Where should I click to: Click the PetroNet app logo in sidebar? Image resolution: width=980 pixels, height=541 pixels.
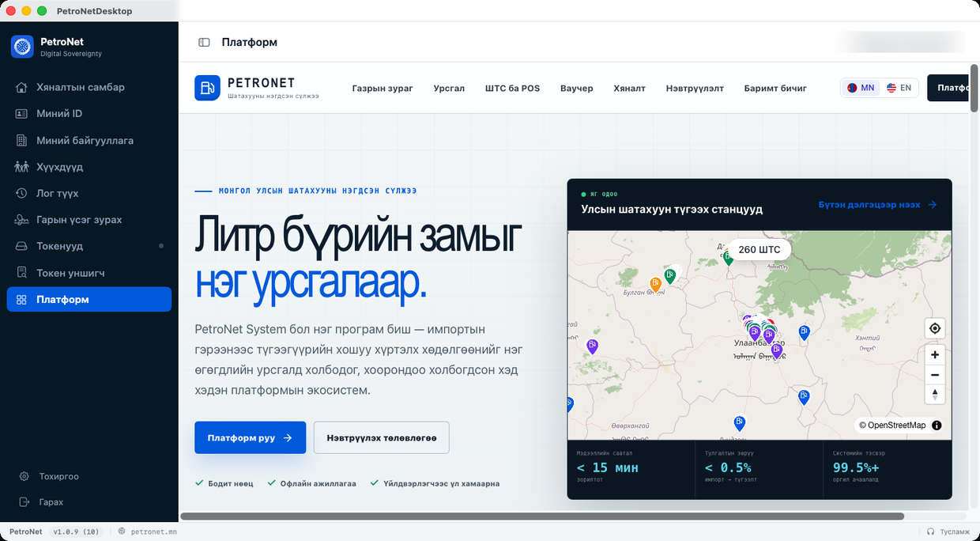(x=22, y=47)
